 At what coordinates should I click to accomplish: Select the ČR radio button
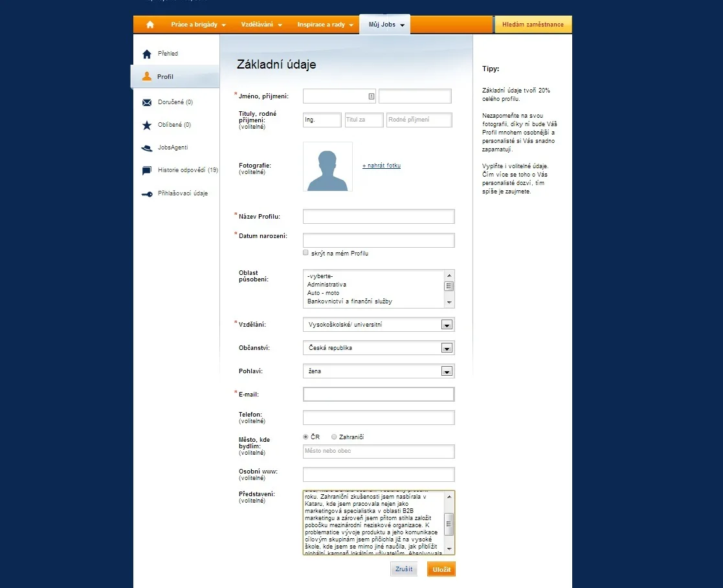(x=306, y=437)
